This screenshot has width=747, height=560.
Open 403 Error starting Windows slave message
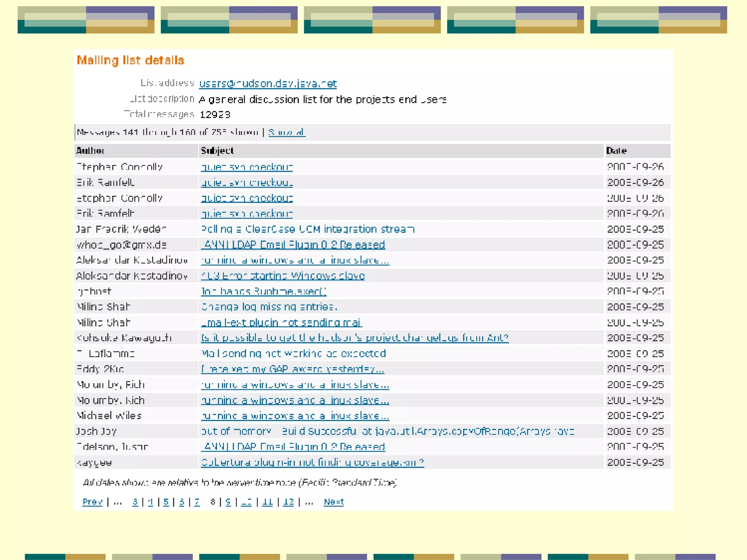pos(283,276)
